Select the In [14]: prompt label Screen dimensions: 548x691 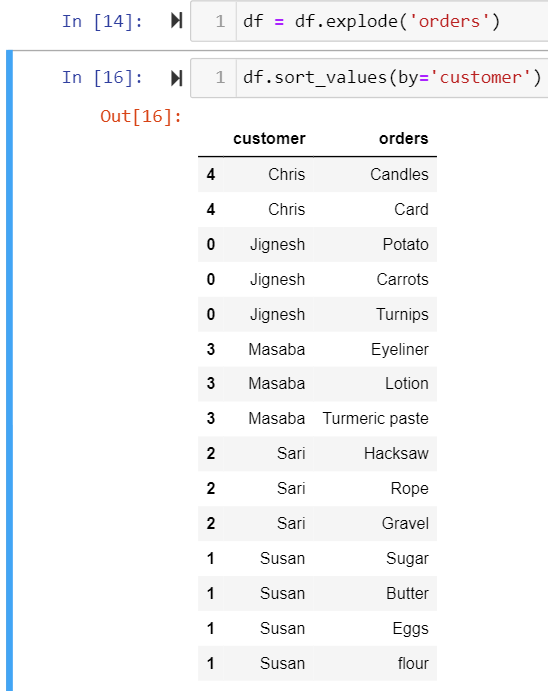tap(102, 21)
